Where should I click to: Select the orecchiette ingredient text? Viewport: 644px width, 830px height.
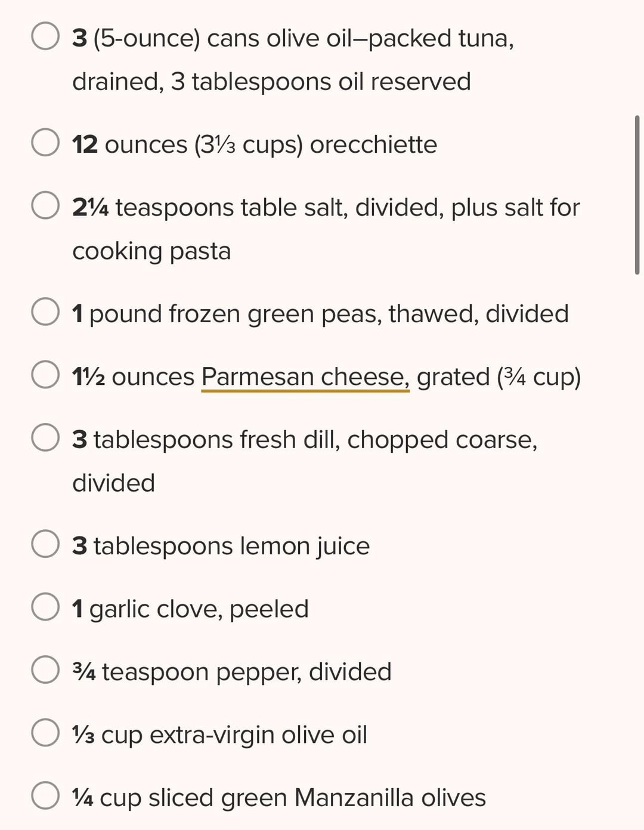point(255,145)
